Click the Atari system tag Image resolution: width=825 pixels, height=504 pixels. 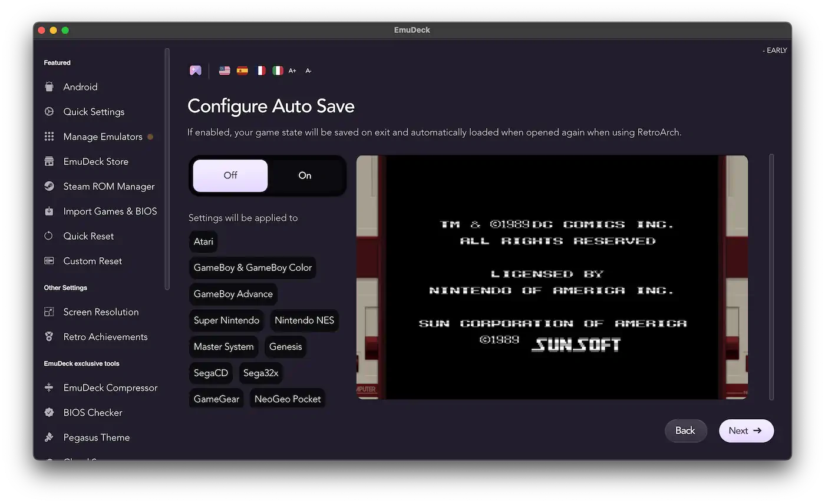click(203, 241)
